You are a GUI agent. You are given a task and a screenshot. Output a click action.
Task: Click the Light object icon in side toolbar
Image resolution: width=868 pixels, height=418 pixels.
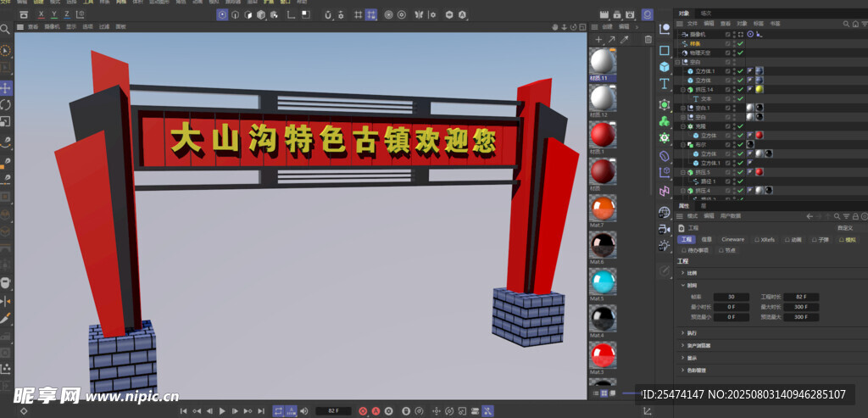[665, 246]
